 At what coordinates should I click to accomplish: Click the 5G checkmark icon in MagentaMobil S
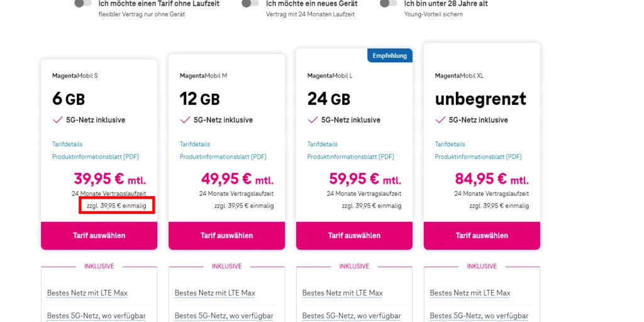(x=57, y=120)
